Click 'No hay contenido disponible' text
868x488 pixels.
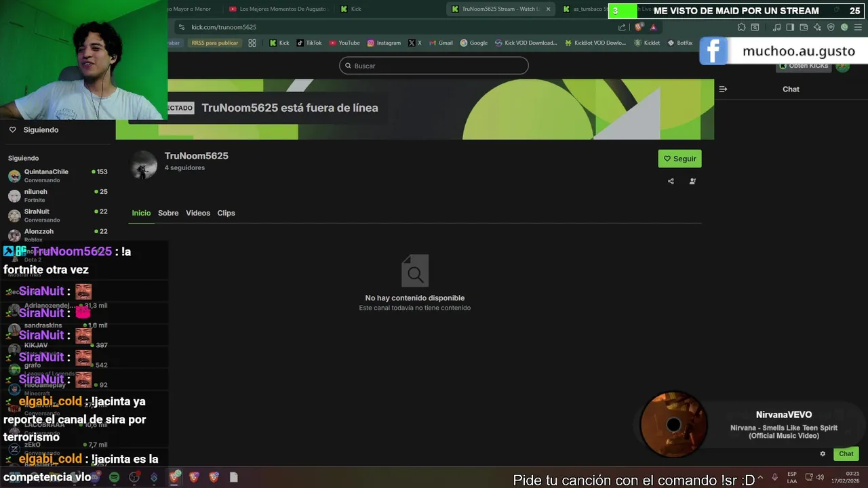[415, 298]
